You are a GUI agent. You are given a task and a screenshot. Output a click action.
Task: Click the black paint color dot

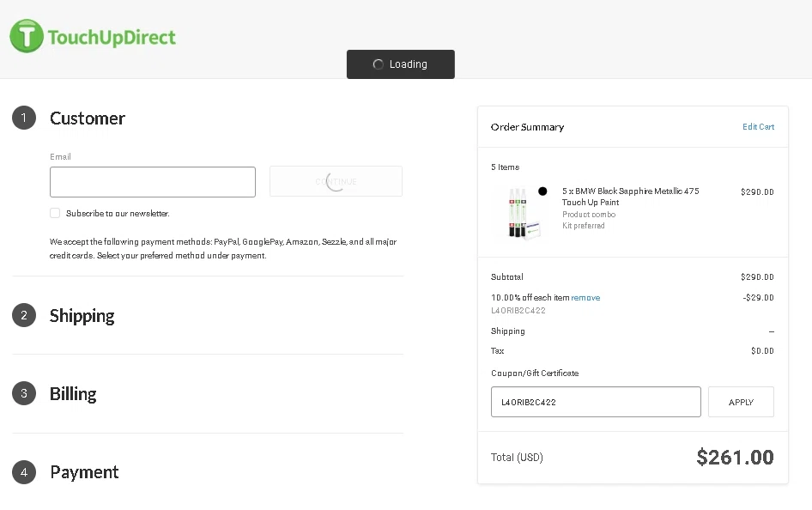point(542,191)
